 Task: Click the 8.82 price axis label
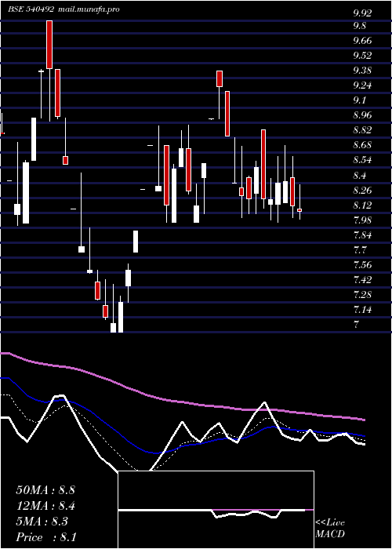(362, 130)
